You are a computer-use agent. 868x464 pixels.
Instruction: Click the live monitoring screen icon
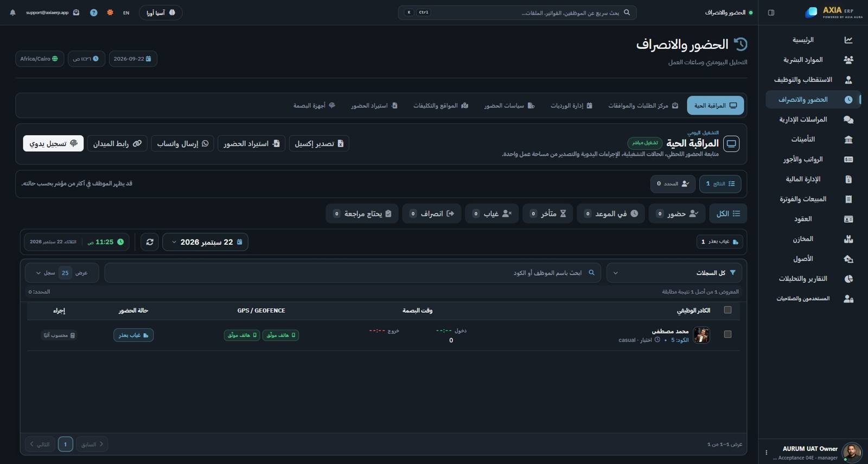(731, 144)
